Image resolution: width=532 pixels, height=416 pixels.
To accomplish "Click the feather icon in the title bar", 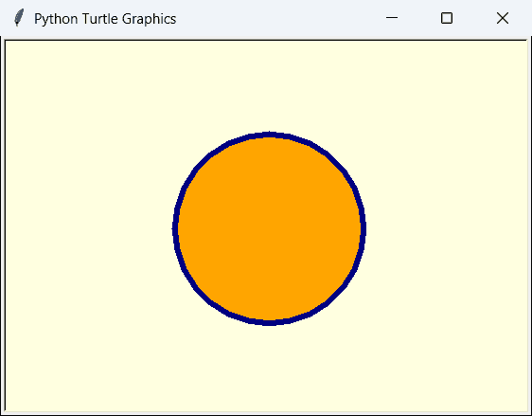I will tap(19, 18).
